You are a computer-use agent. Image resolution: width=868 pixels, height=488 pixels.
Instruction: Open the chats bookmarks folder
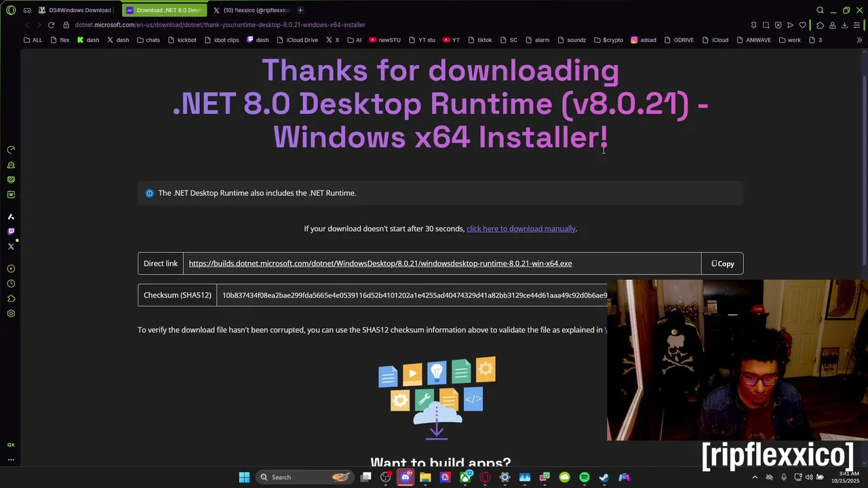click(148, 40)
